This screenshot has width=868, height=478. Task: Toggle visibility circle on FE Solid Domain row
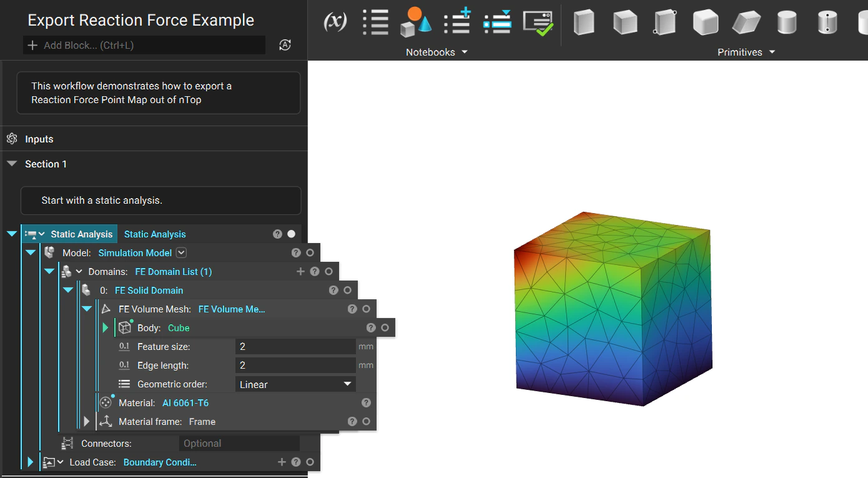tap(347, 290)
